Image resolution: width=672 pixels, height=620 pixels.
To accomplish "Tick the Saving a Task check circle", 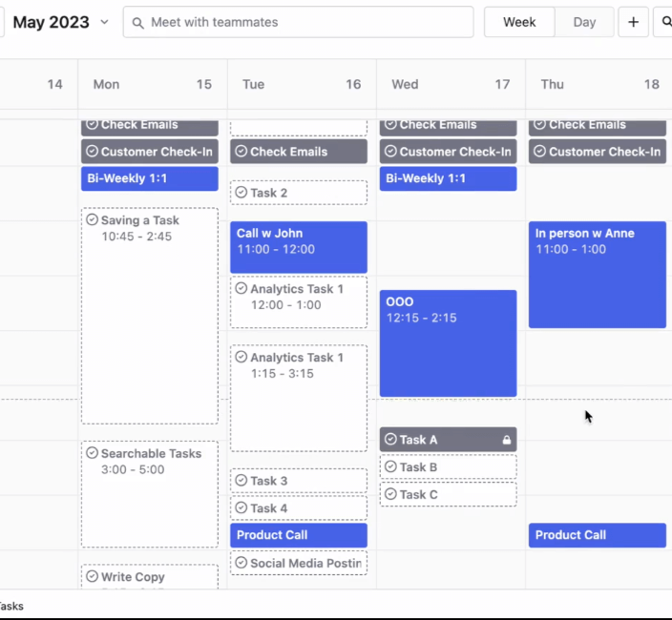I will tap(93, 220).
